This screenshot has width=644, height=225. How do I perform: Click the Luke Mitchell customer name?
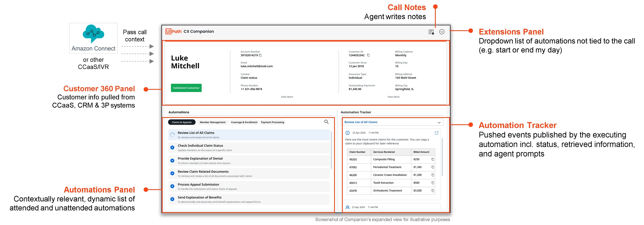click(x=185, y=62)
